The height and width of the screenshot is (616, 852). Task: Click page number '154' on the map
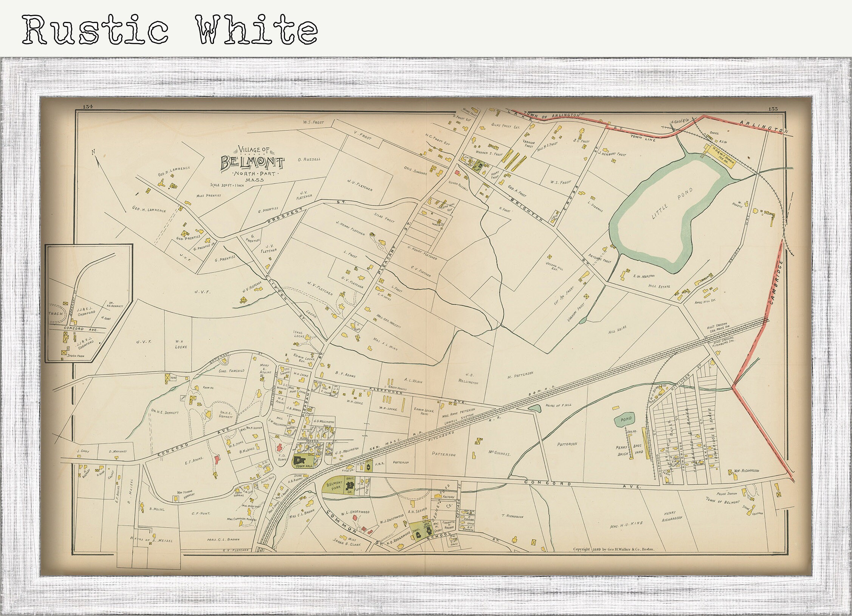[x=88, y=108]
